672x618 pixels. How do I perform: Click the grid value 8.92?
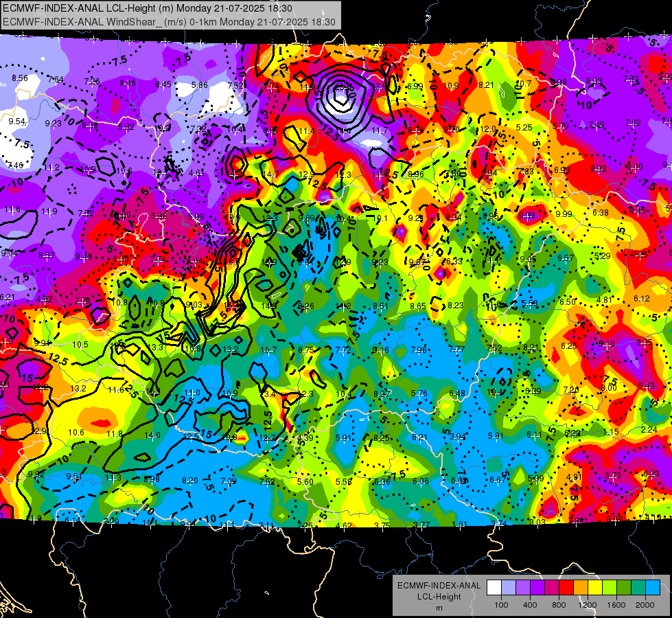599,168
